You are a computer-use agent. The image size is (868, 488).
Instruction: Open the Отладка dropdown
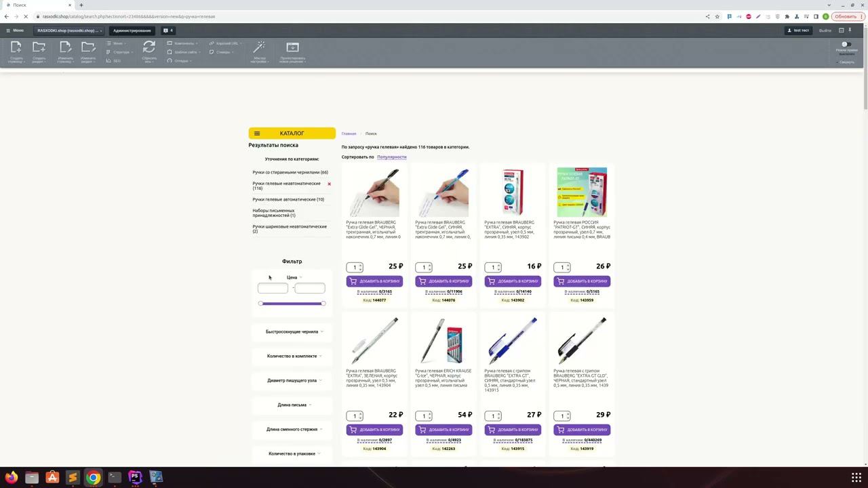(x=180, y=61)
